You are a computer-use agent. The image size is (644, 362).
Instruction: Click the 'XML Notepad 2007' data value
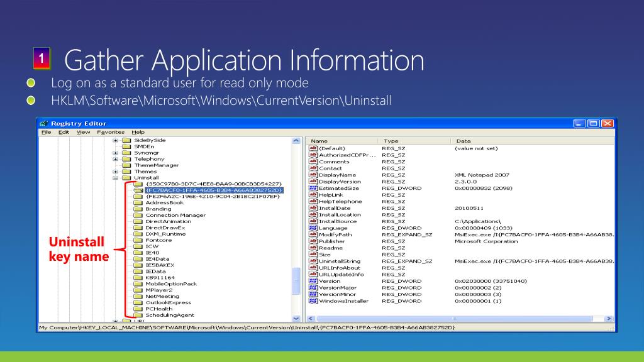[482, 175]
